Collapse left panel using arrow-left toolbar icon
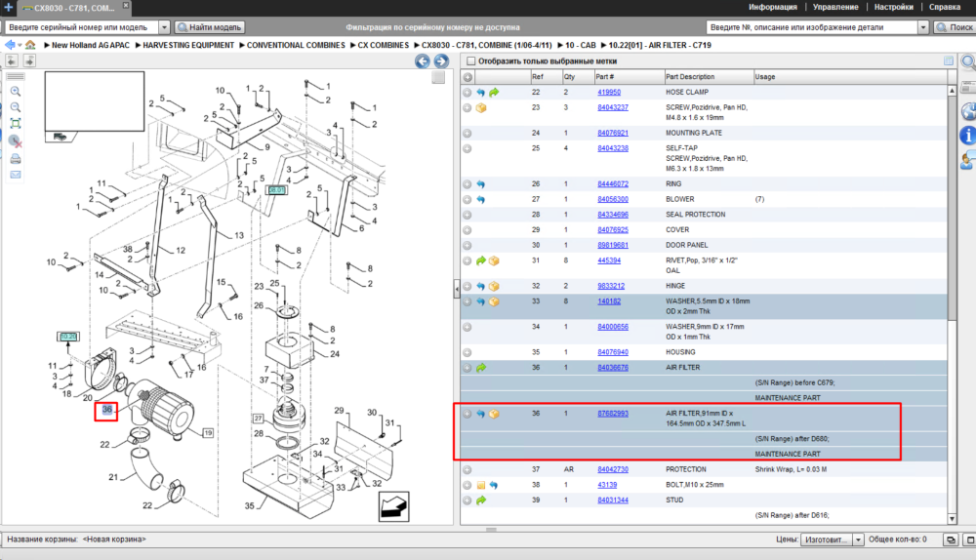This screenshot has height=560, width=976. point(12,60)
